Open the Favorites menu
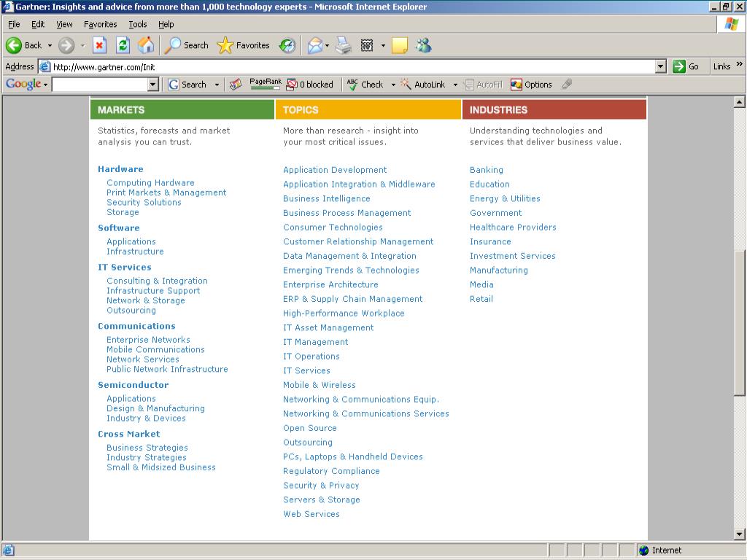 pos(100,24)
